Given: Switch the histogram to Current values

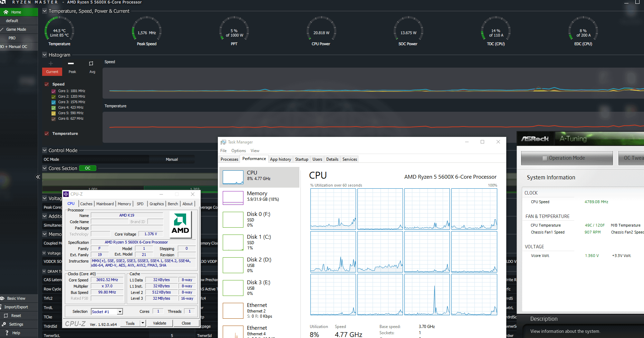Looking at the screenshot, I should tap(52, 72).
